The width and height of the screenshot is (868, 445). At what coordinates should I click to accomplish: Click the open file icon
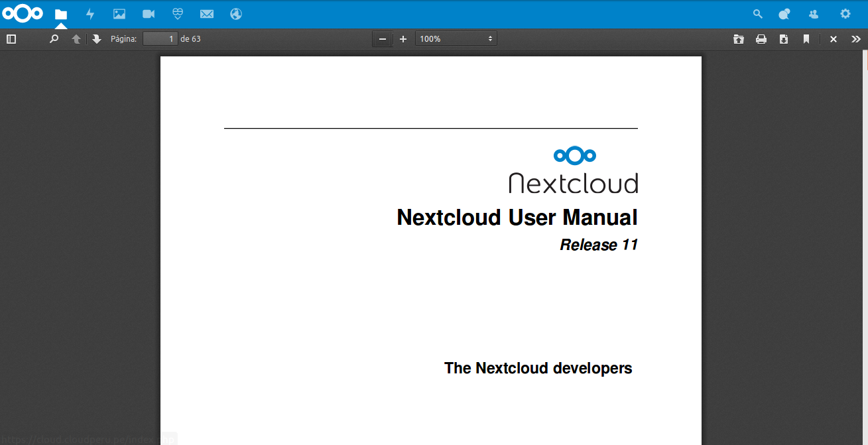pyautogui.click(x=739, y=39)
